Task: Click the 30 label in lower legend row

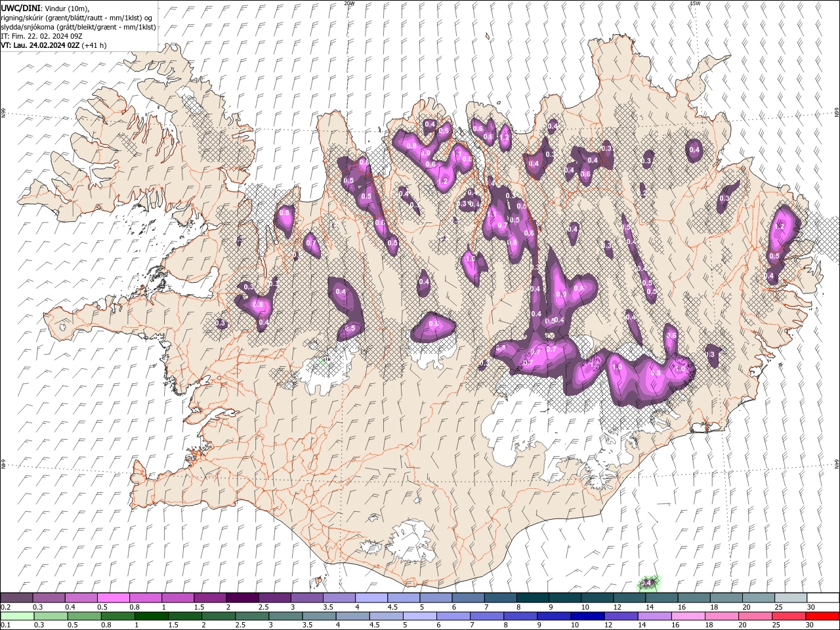Action: pos(810,625)
